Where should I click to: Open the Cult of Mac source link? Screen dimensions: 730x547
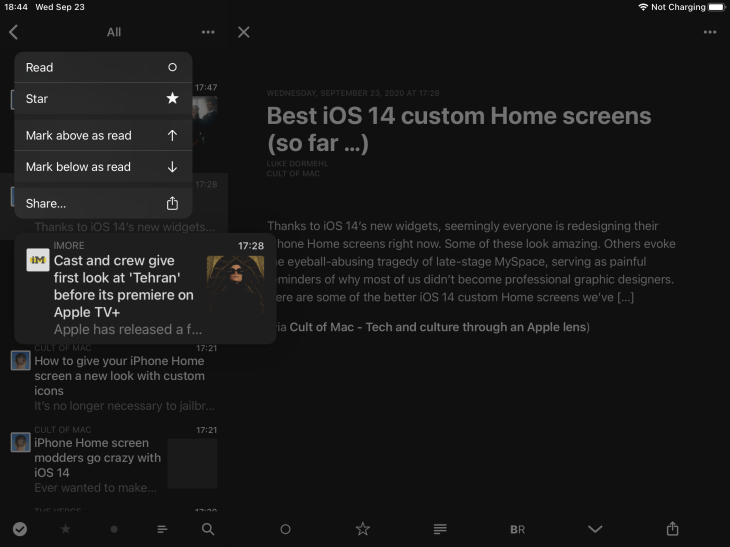pyautogui.click(x=438, y=327)
